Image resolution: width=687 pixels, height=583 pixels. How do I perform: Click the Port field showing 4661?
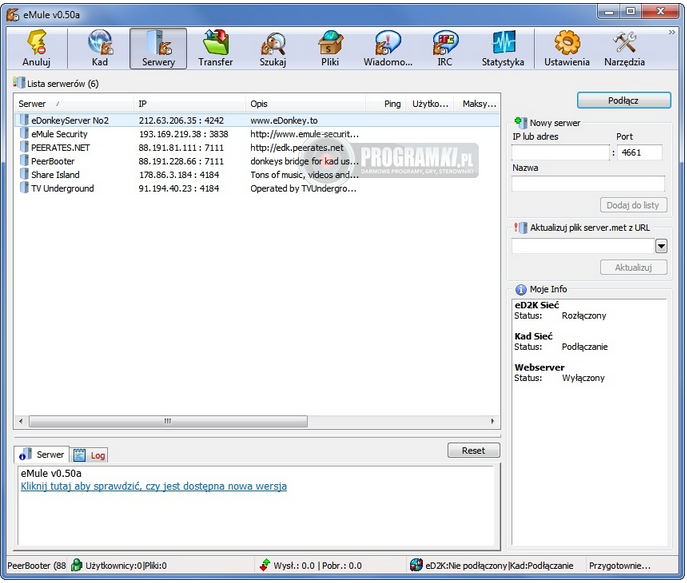click(640, 152)
